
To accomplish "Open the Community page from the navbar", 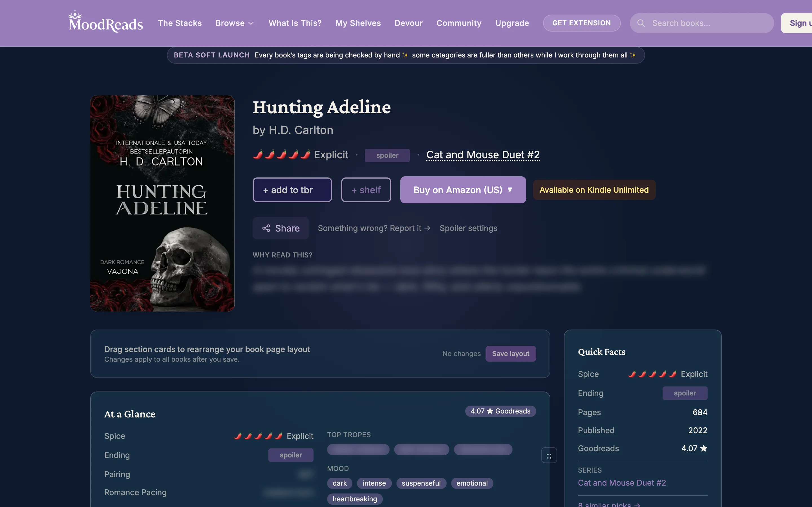I will coord(459,23).
